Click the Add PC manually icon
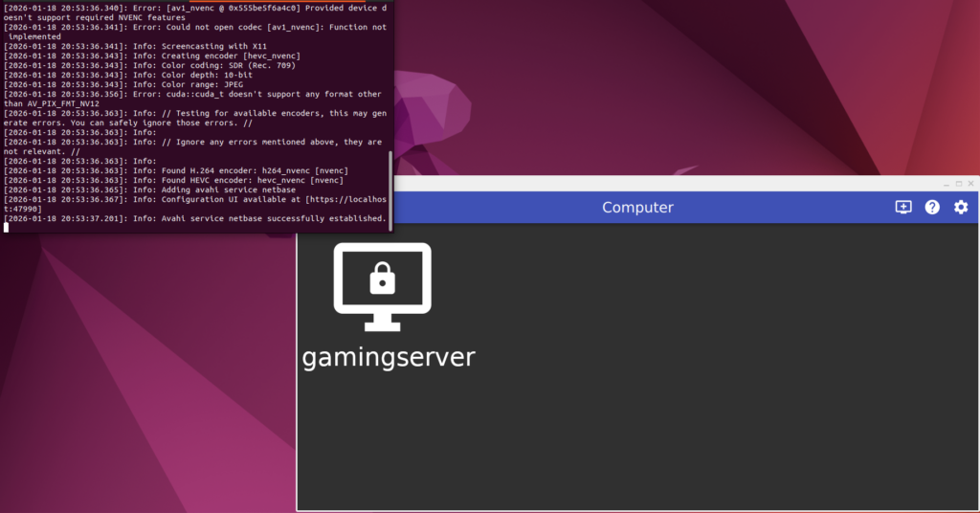 903,208
